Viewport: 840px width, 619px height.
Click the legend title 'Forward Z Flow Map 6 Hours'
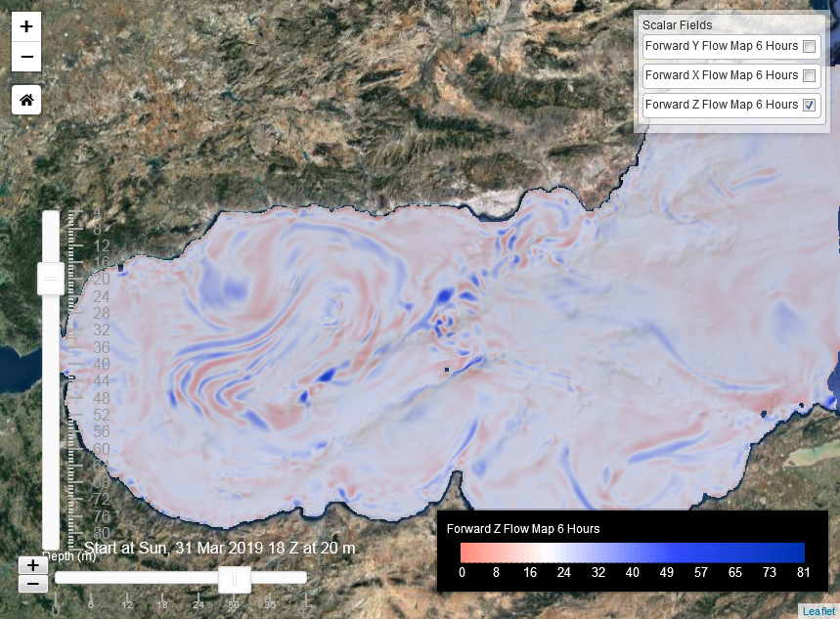tap(523, 529)
